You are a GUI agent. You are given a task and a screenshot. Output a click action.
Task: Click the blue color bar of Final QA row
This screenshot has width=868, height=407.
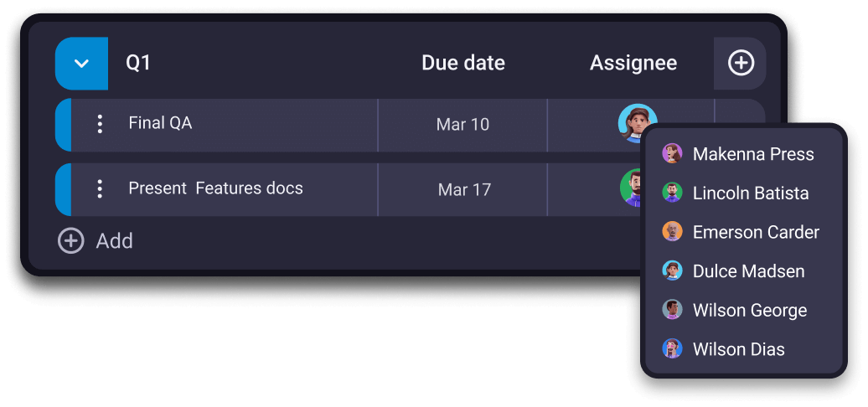(63, 125)
